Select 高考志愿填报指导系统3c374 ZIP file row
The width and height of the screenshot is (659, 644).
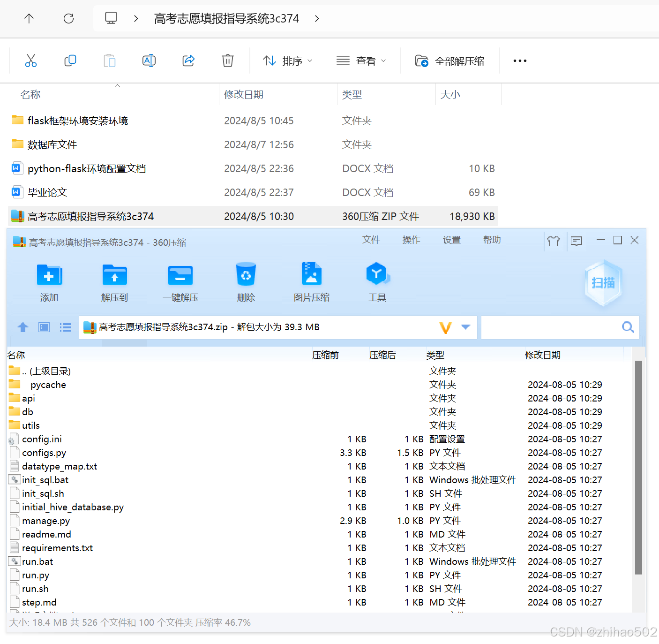click(x=253, y=216)
